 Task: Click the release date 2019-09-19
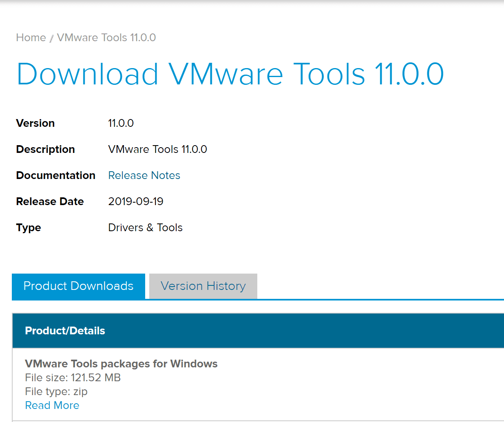pos(135,201)
